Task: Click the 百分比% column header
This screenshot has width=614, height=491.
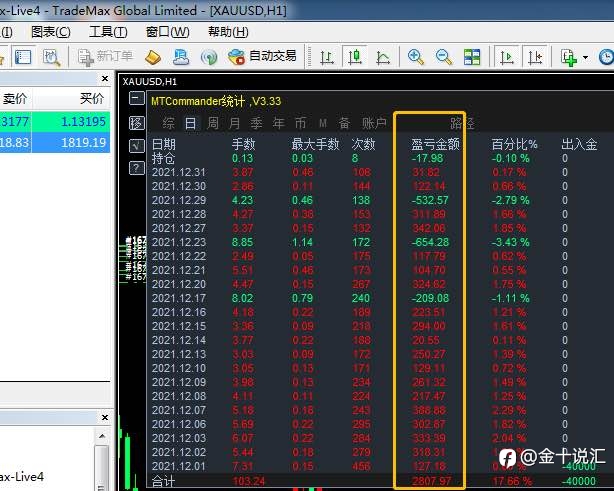Action: pos(515,144)
